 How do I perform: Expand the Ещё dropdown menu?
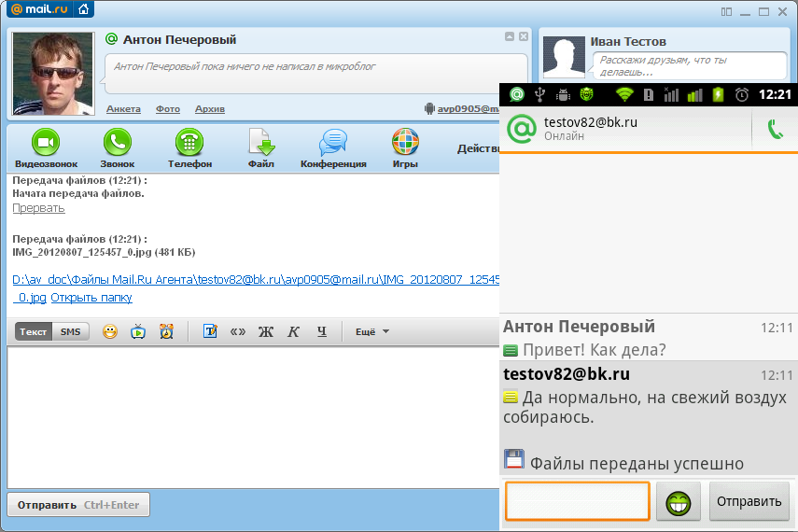point(371,331)
